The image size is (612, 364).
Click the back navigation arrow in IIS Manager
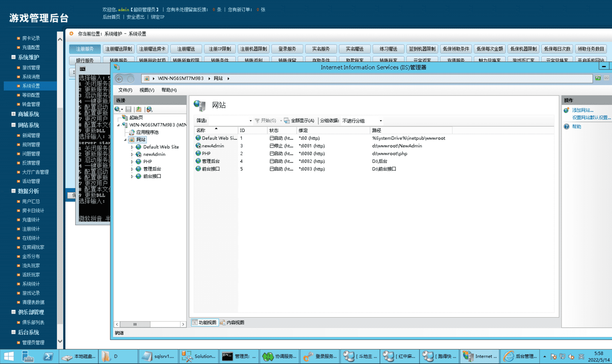pyautogui.click(x=119, y=79)
